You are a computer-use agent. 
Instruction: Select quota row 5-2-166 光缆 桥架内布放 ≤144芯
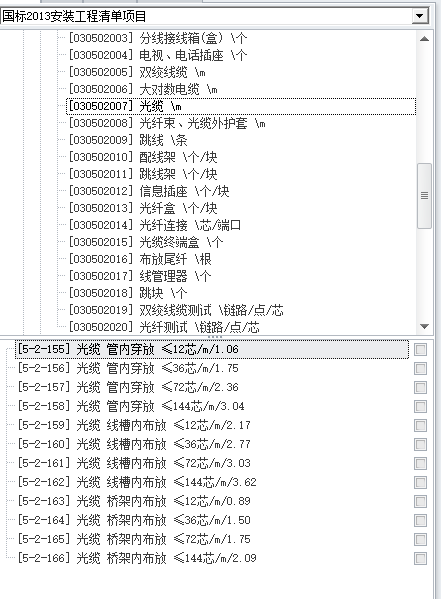137,559
